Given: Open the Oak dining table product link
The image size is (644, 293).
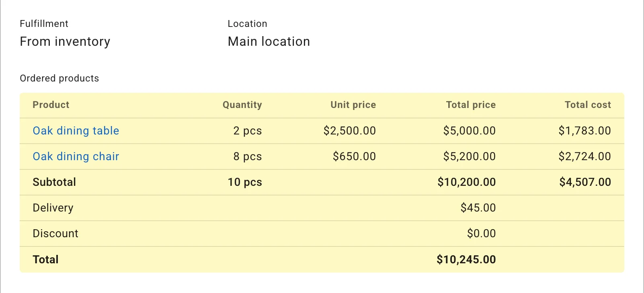Looking at the screenshot, I should click(76, 130).
